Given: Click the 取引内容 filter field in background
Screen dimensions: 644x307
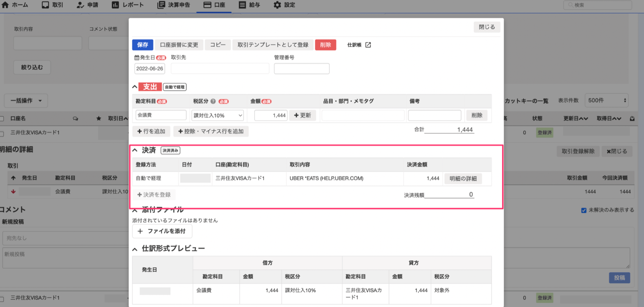Looking at the screenshot, I should pyautogui.click(x=48, y=43).
